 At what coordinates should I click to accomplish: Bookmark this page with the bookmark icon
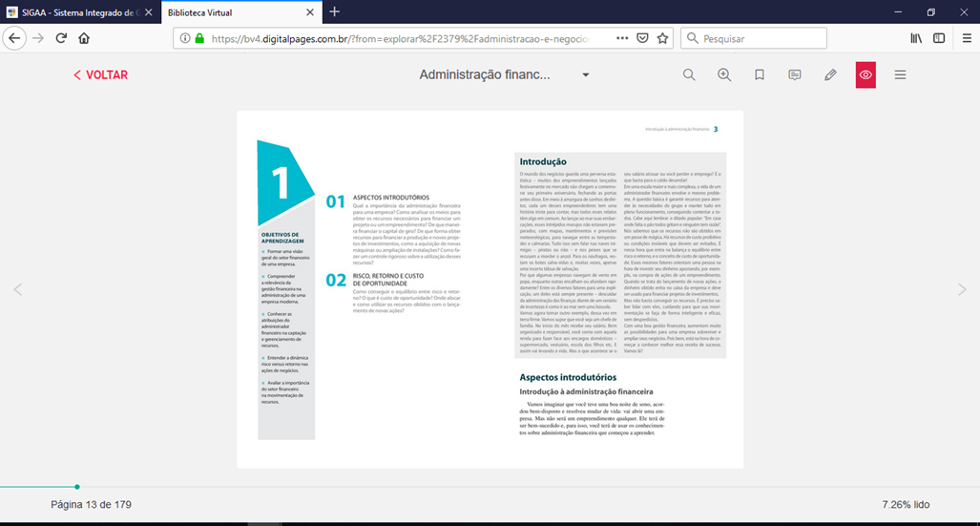coord(760,74)
